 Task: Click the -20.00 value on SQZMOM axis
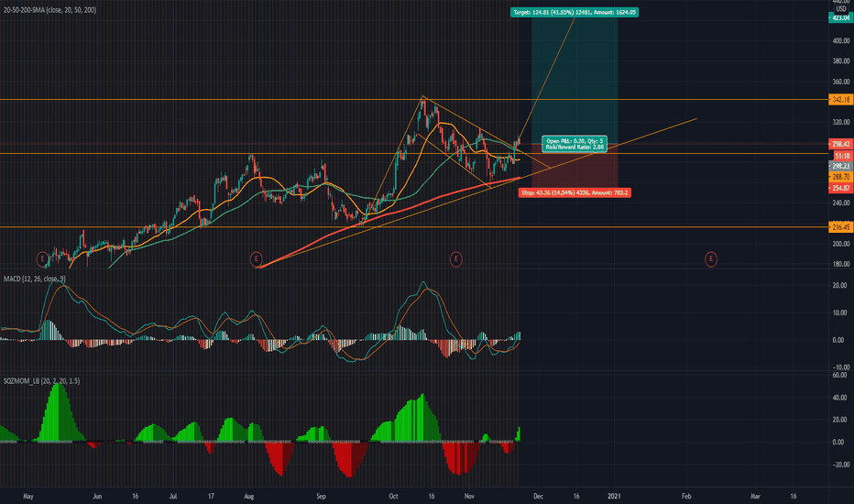839,465
